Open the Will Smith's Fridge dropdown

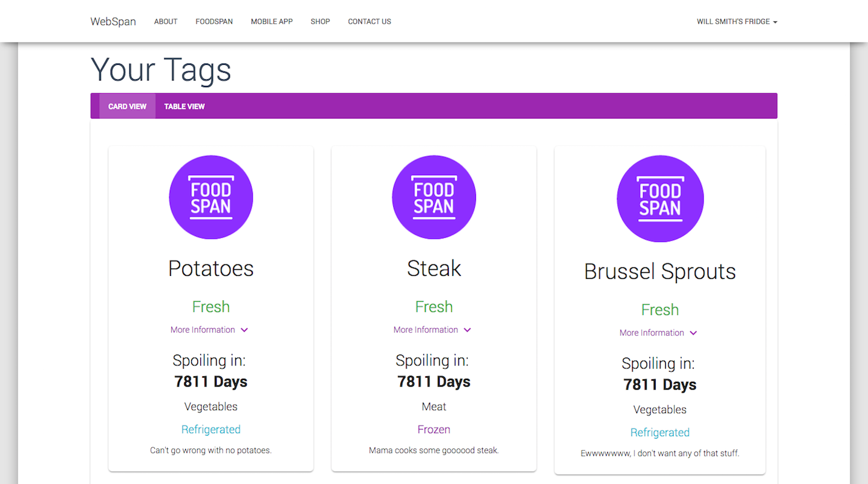point(737,21)
